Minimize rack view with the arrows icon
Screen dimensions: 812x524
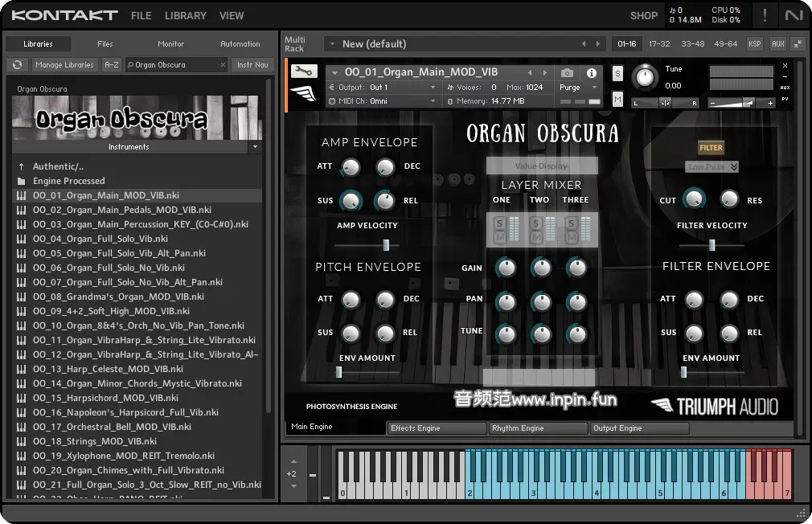pos(798,43)
